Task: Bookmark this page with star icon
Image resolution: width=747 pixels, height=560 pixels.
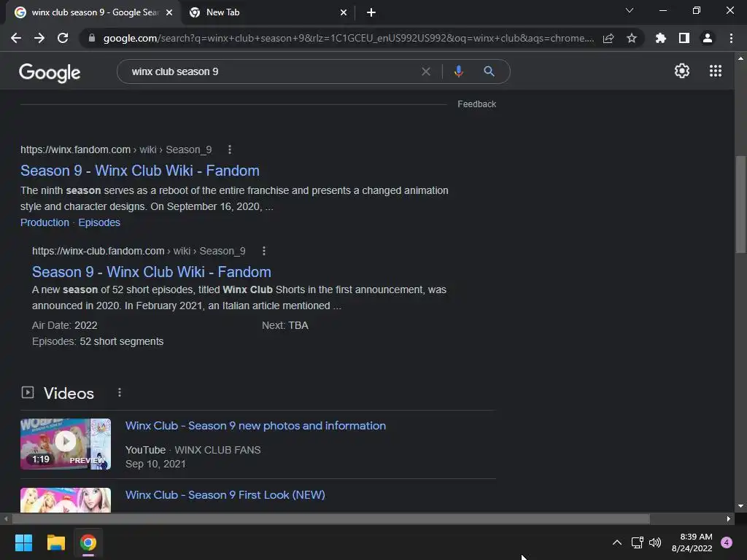Action: [x=632, y=38]
